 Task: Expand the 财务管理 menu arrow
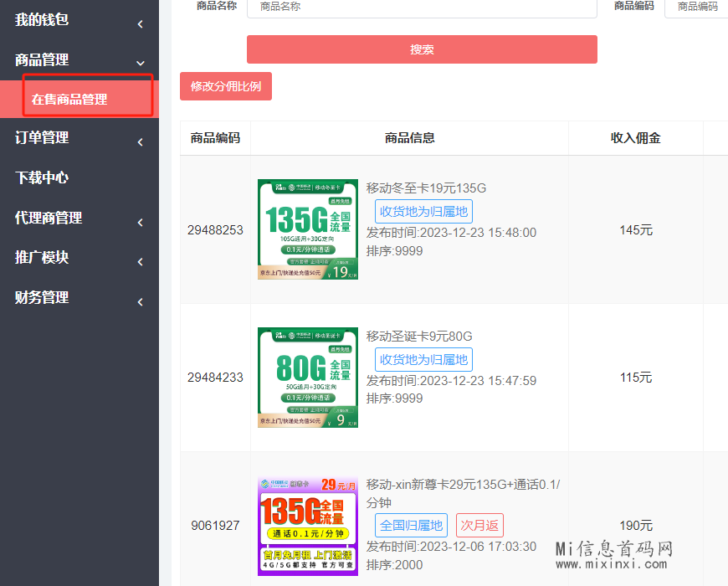(140, 301)
